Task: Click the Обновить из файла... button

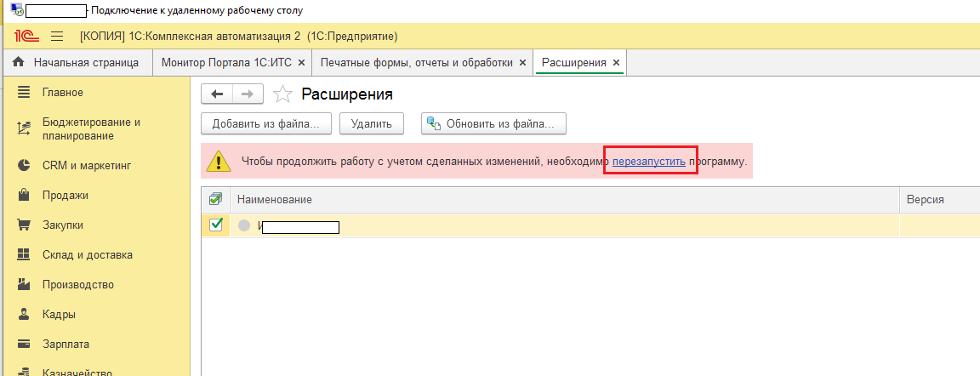Action: [493, 123]
